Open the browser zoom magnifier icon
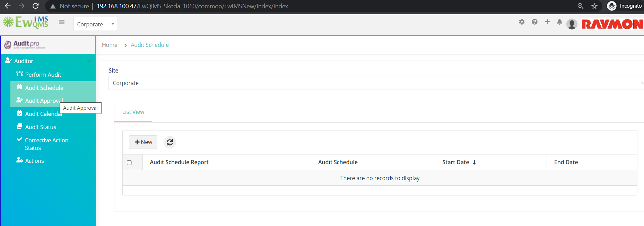 [x=580, y=6]
